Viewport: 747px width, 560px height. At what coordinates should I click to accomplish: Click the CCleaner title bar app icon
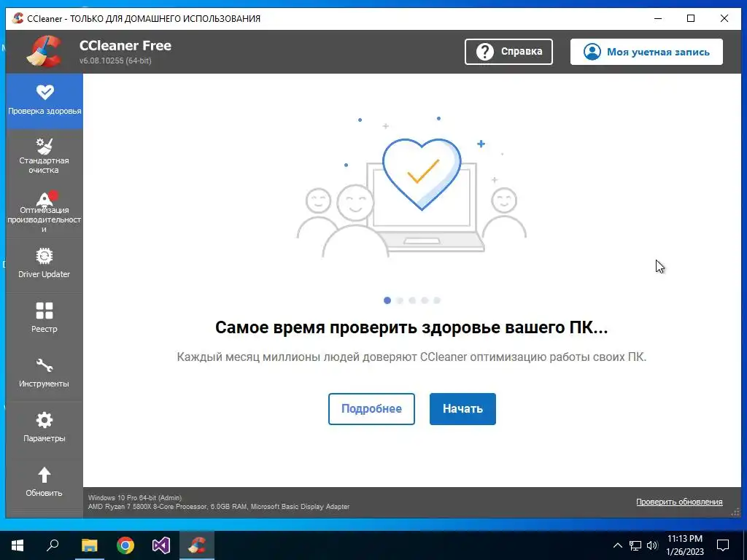tap(18, 18)
